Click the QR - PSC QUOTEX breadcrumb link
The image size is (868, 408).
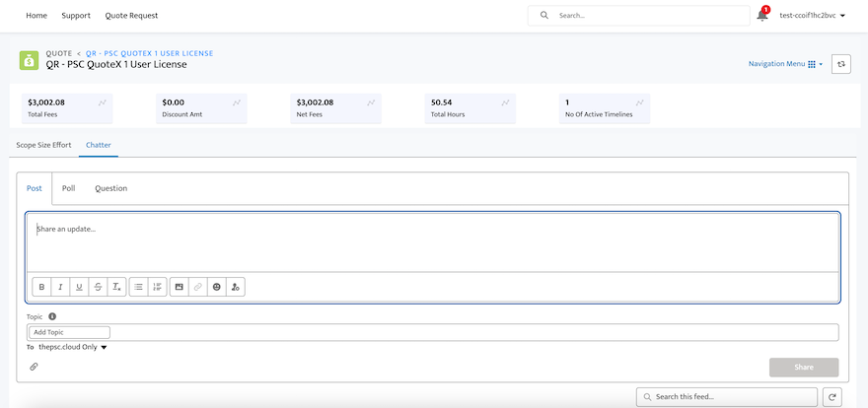click(150, 53)
